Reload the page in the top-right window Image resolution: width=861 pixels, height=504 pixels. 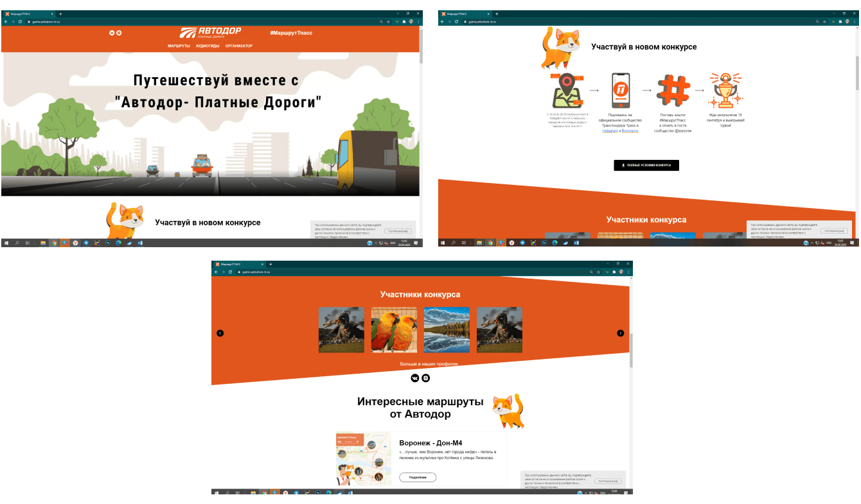tap(456, 21)
